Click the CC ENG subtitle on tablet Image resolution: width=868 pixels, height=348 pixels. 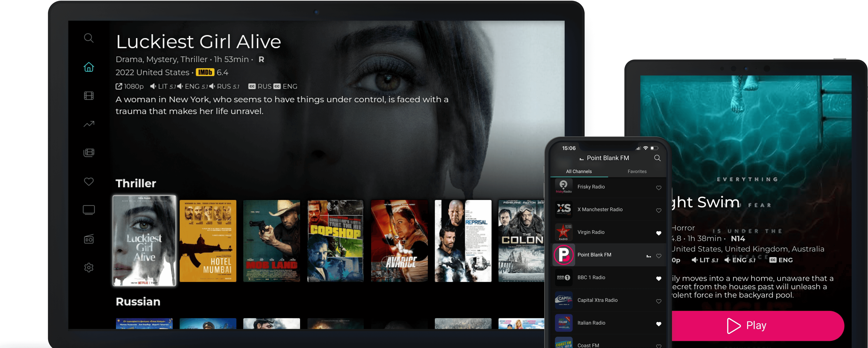(781, 260)
